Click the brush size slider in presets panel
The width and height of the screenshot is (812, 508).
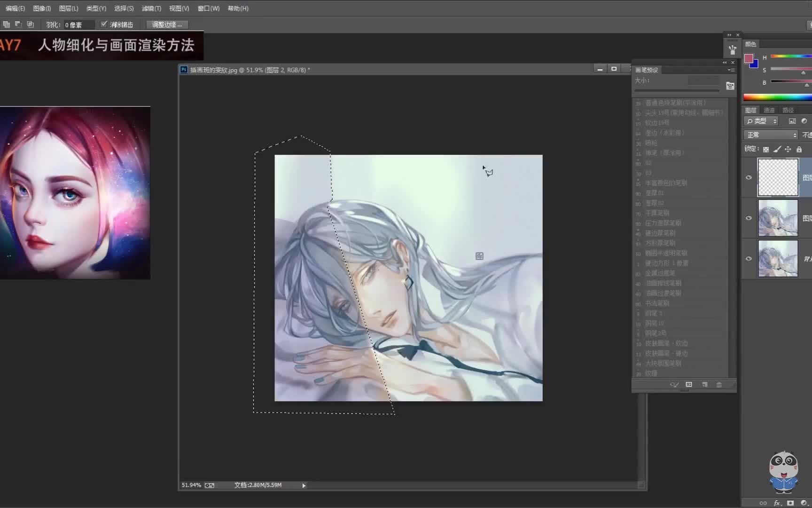tap(677, 91)
